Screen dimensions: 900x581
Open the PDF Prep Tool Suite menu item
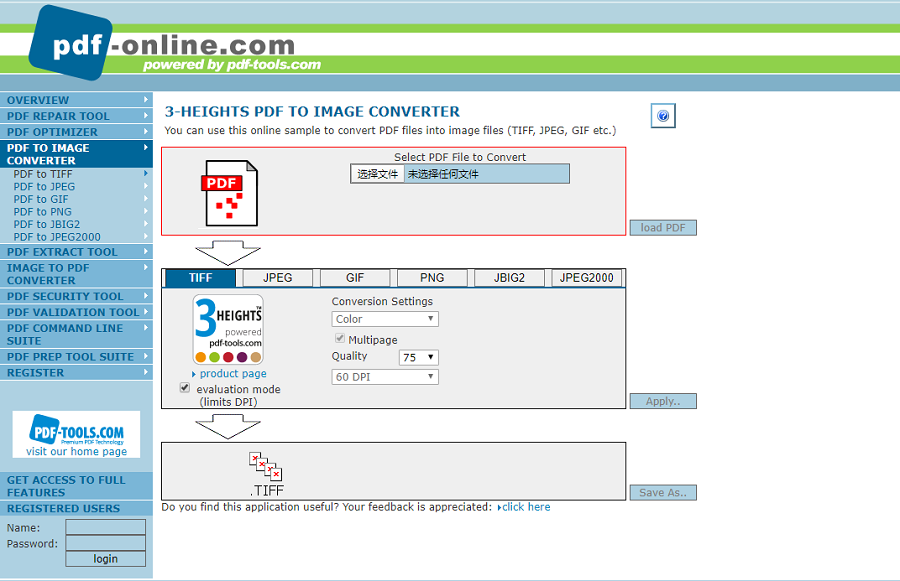coord(76,357)
